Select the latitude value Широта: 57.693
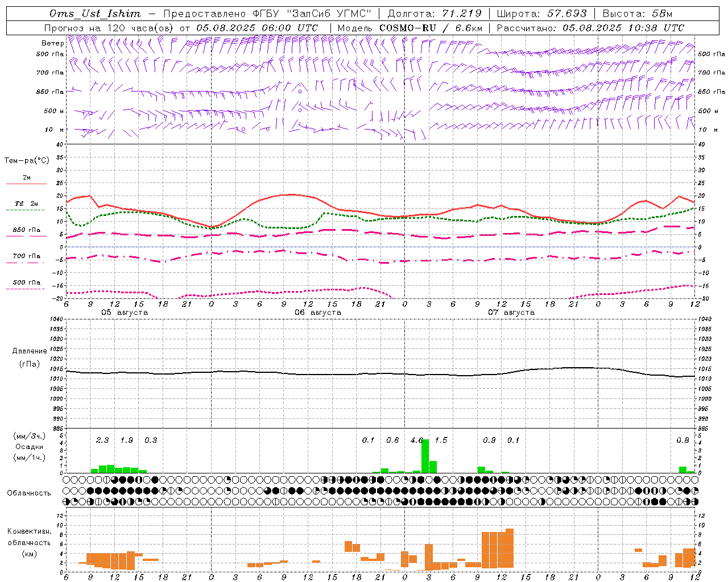Image resolution: width=728 pixels, height=582 pixels. (541, 14)
